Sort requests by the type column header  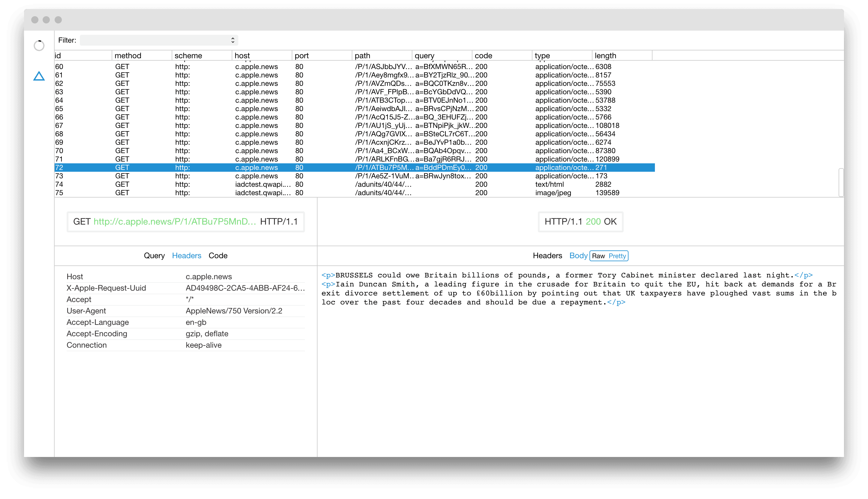pyautogui.click(x=562, y=56)
